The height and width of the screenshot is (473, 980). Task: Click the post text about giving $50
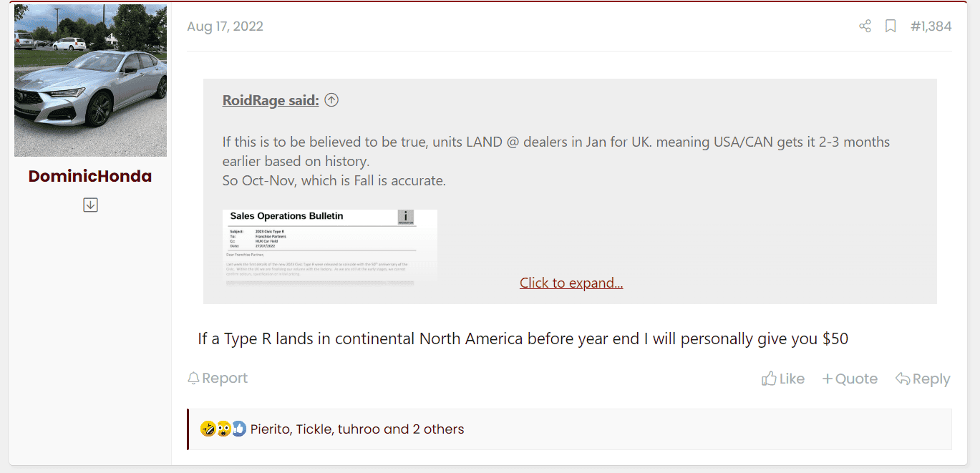click(523, 338)
